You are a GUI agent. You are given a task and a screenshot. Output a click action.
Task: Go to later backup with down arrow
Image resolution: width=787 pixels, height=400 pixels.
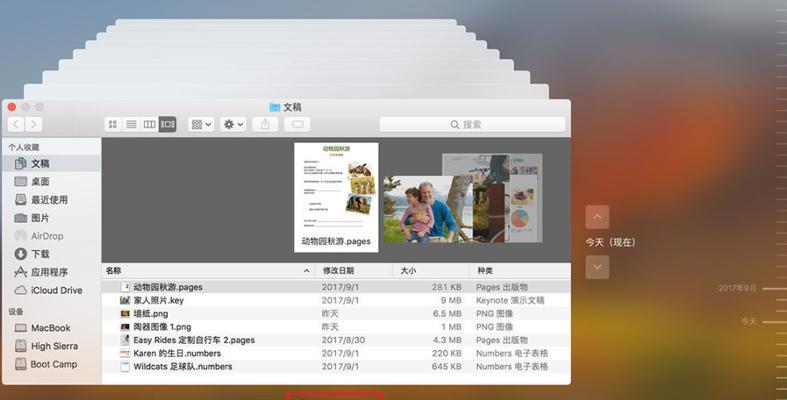click(x=597, y=267)
